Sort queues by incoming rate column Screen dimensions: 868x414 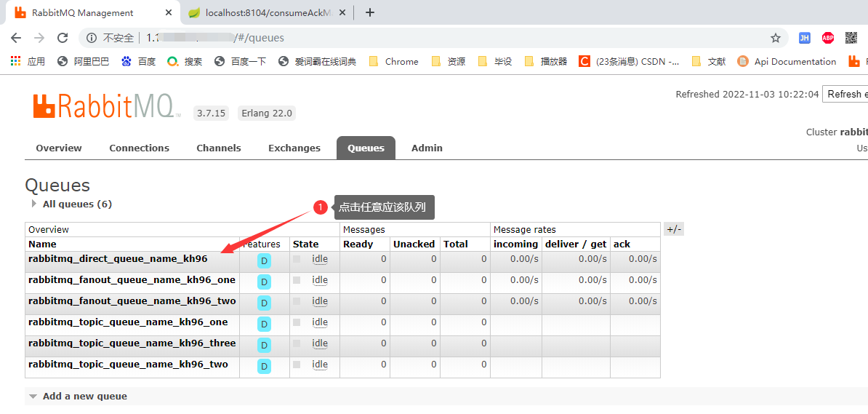[x=516, y=244]
